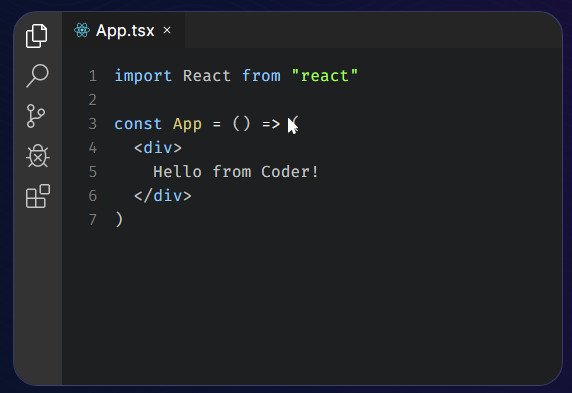The width and height of the screenshot is (572, 393).
Task: Open the Source Control branch icon
Action: click(36, 116)
